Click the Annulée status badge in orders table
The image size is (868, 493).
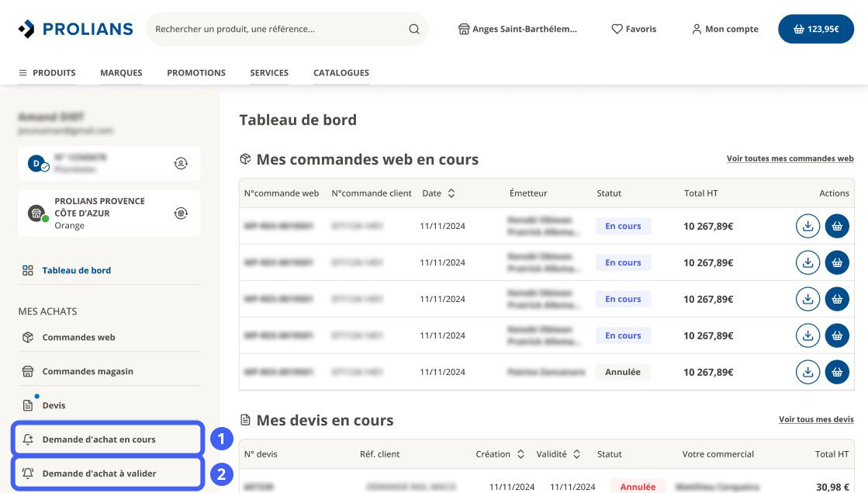click(x=623, y=372)
